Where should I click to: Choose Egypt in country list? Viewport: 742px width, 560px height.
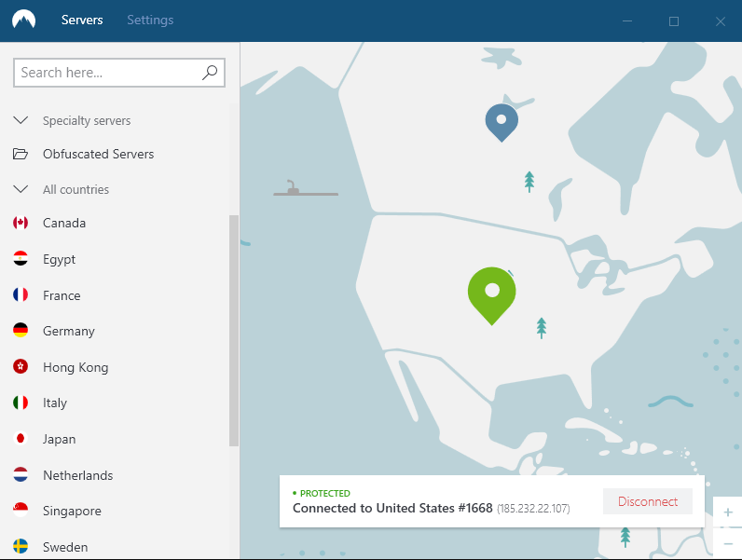click(59, 260)
